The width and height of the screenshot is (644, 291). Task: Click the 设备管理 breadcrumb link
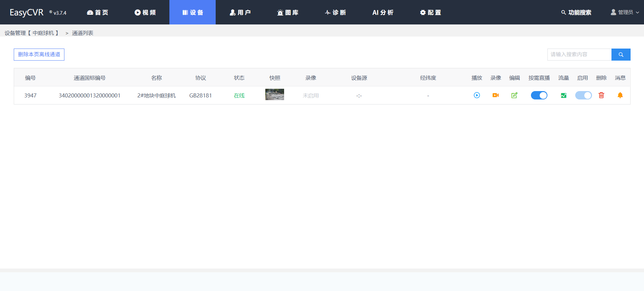click(x=15, y=33)
